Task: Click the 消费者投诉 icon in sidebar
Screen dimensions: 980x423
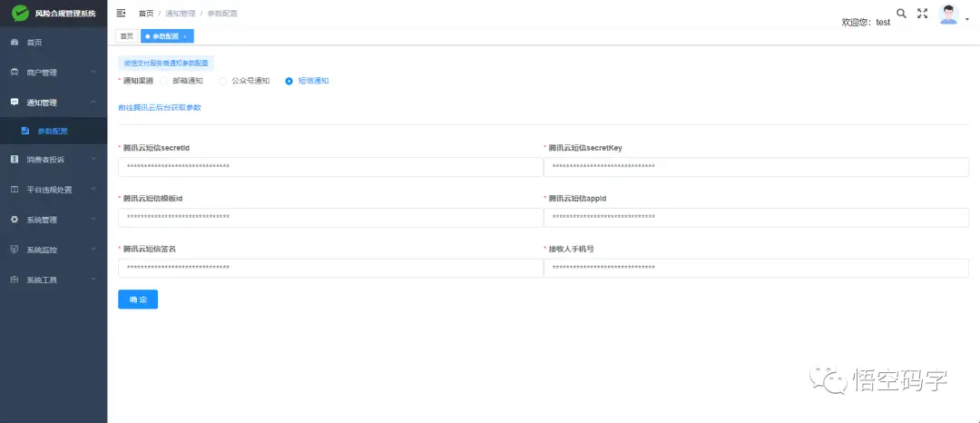Action: [x=15, y=160]
